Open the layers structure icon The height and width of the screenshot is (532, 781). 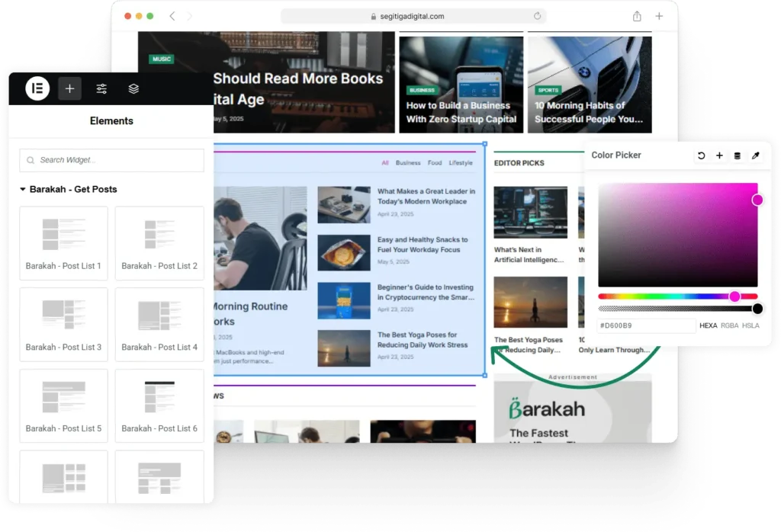click(x=133, y=88)
